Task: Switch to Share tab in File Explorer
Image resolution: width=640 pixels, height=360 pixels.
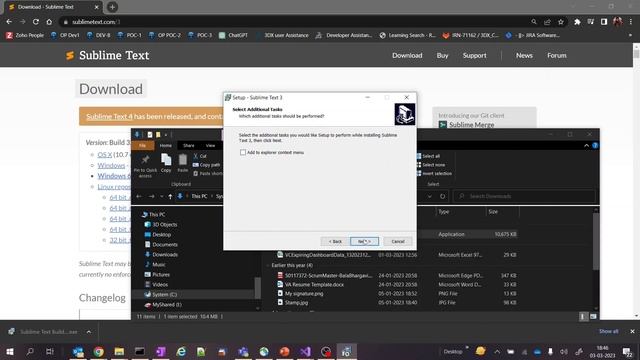Action: 189,146
